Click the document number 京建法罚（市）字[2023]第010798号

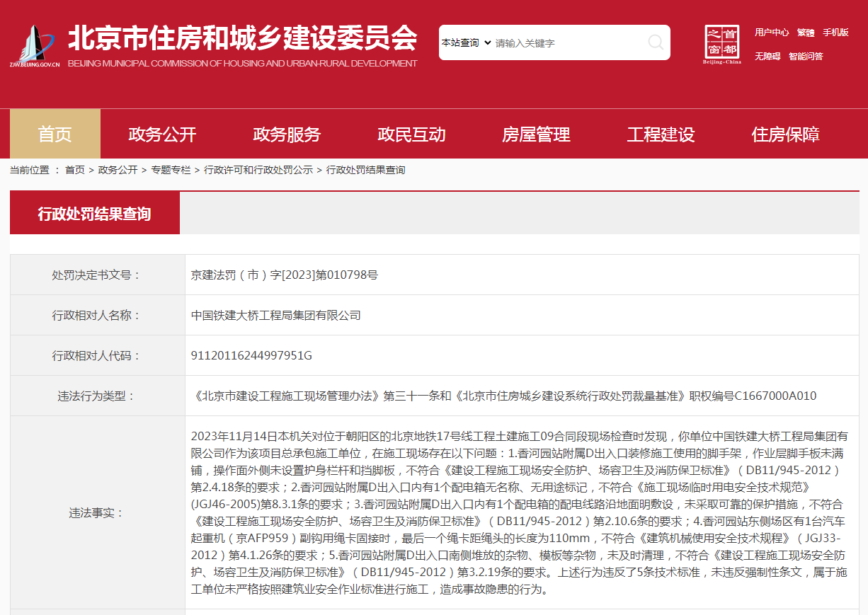285,275
